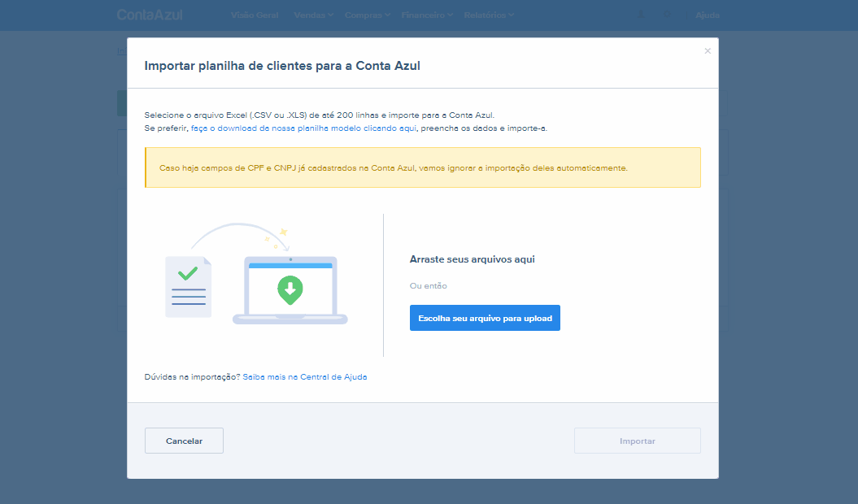
Task: Click the 'Ou então' text
Action: coord(428,285)
